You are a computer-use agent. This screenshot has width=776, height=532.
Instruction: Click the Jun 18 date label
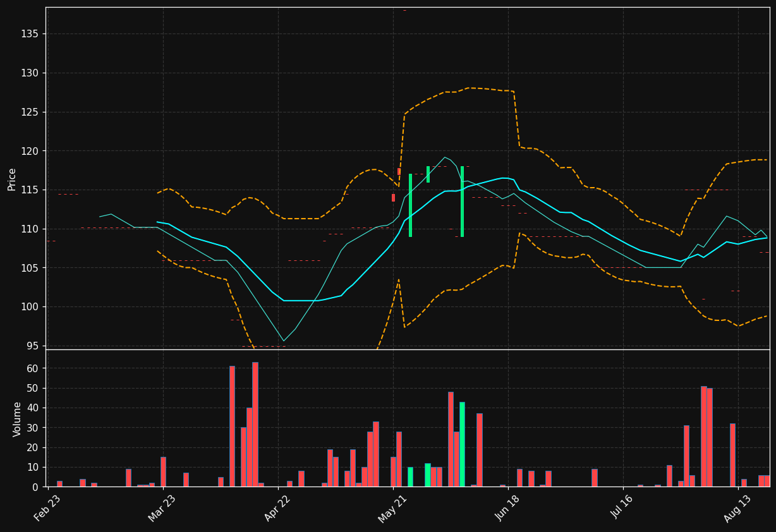click(507, 509)
